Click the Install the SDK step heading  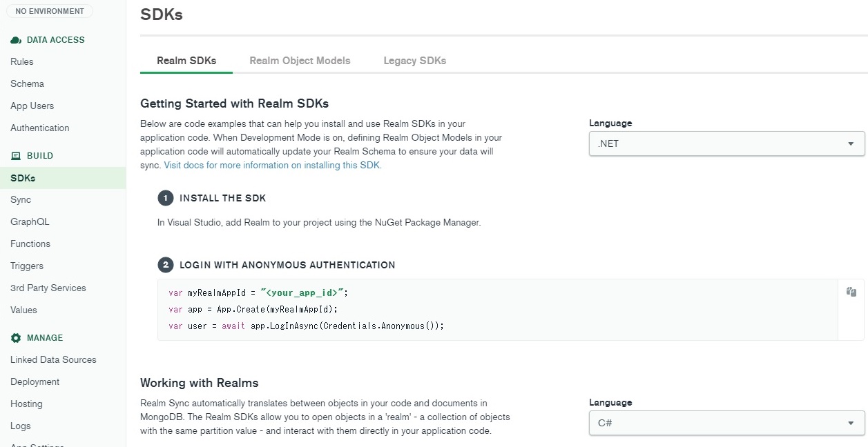click(222, 198)
